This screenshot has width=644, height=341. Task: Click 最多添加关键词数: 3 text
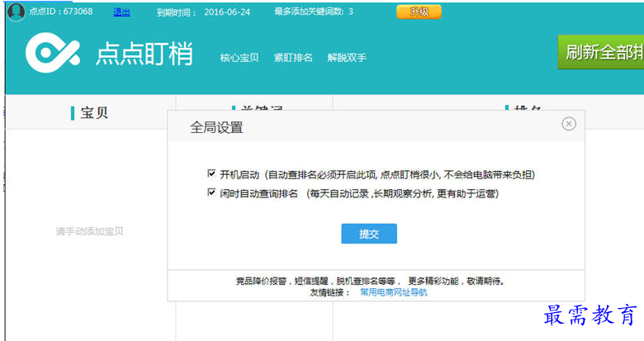point(314,12)
